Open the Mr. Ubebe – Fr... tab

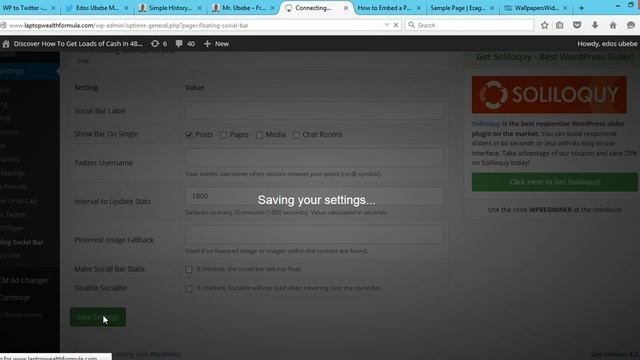(x=244, y=8)
